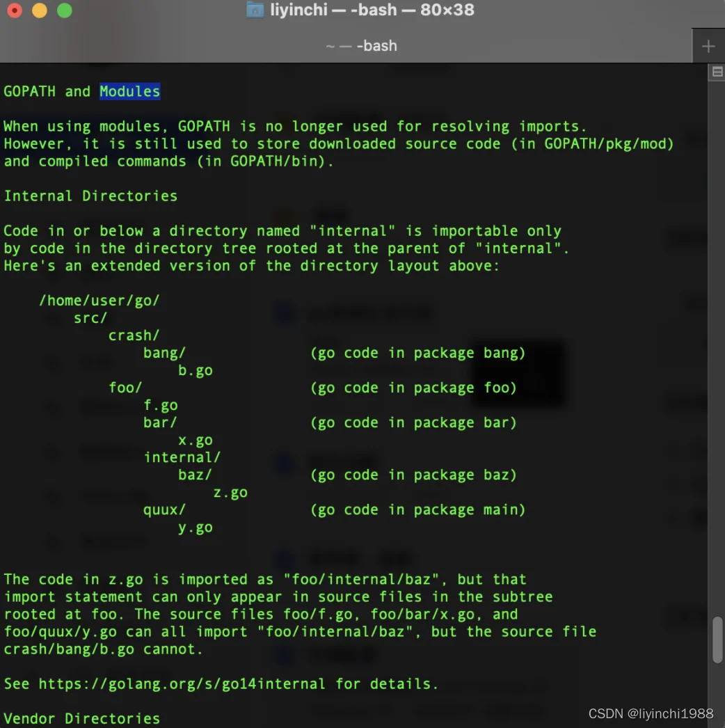Image resolution: width=725 pixels, height=728 pixels.
Task: Click the 'Internal Directories' heading
Action: pyautogui.click(x=90, y=196)
